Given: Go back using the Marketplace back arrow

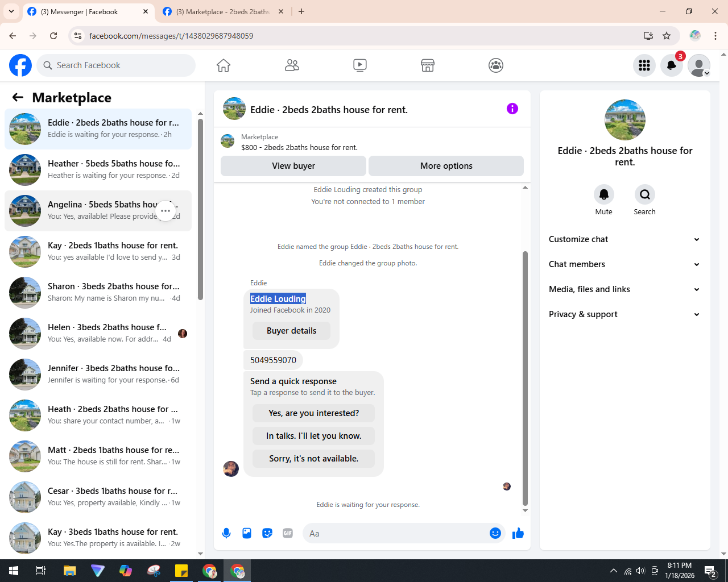Looking at the screenshot, I should pyautogui.click(x=18, y=97).
